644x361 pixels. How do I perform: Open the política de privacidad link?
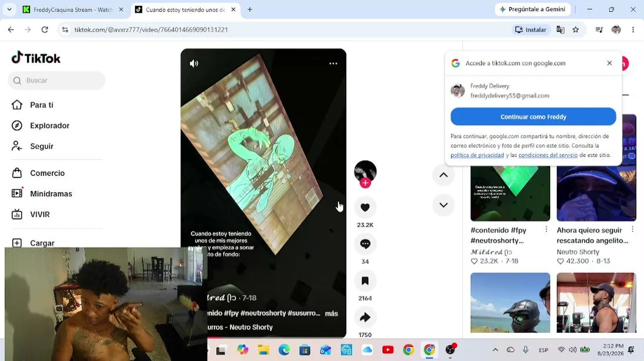tap(477, 155)
